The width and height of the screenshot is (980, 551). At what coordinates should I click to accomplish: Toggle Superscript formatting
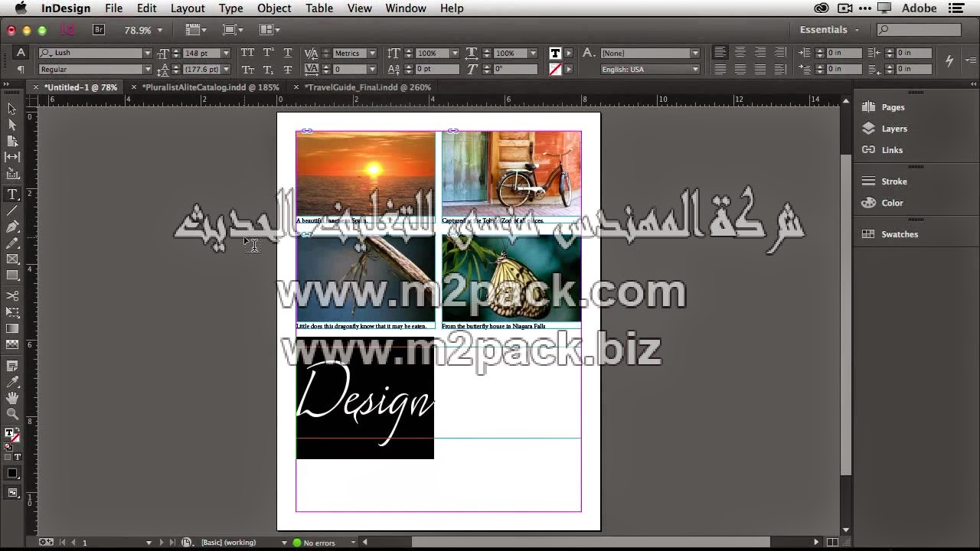pos(268,53)
